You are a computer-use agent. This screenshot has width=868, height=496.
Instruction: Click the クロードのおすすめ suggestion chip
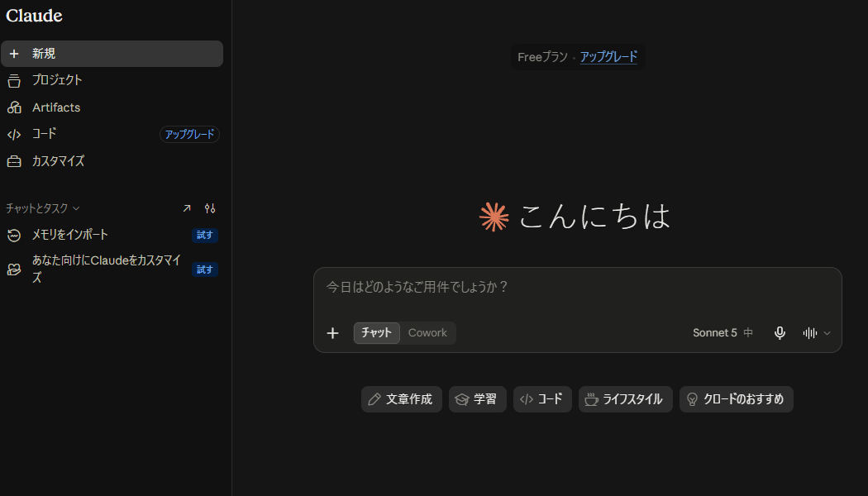tap(737, 399)
